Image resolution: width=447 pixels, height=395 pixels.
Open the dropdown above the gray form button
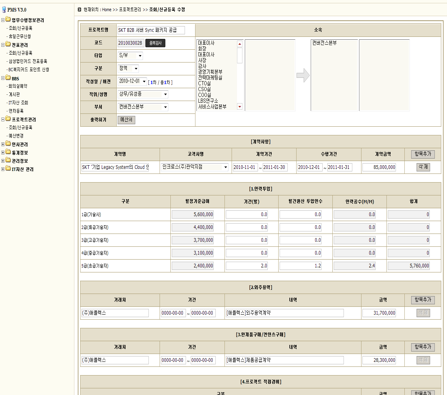click(x=143, y=107)
